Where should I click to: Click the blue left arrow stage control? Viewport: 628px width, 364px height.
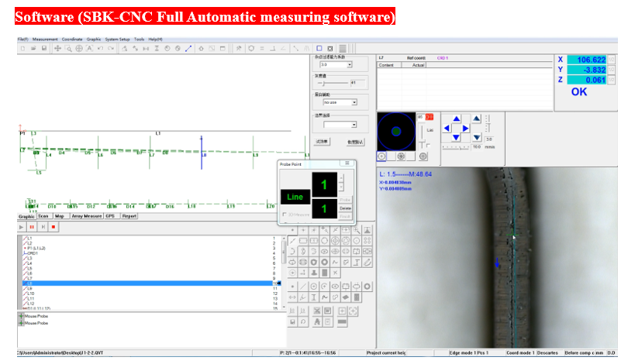(445, 128)
